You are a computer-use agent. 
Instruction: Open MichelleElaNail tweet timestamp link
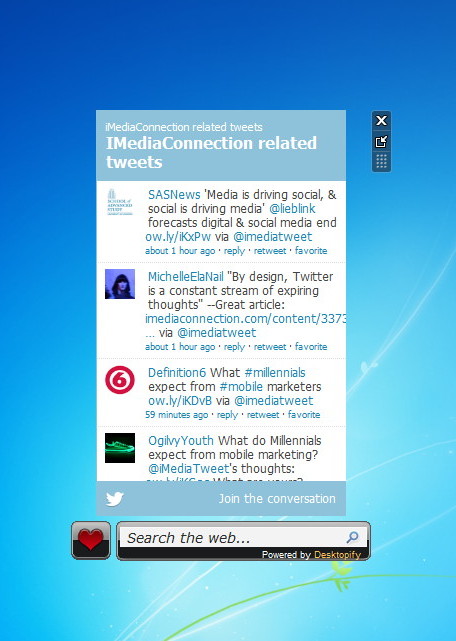[x=180, y=347]
